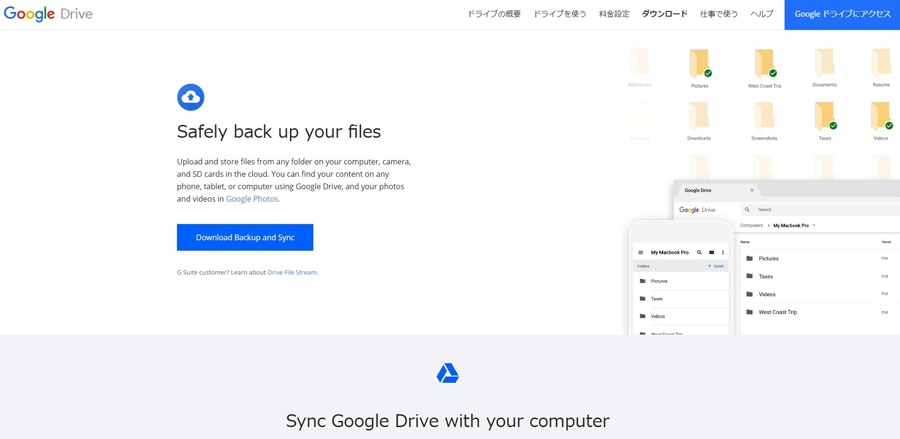Follow the Drive File Stream link

tap(292, 273)
